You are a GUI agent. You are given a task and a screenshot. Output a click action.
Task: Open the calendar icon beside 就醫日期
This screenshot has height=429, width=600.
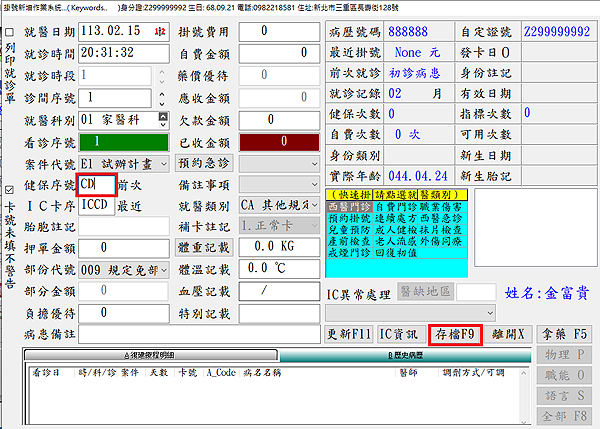tap(160, 32)
